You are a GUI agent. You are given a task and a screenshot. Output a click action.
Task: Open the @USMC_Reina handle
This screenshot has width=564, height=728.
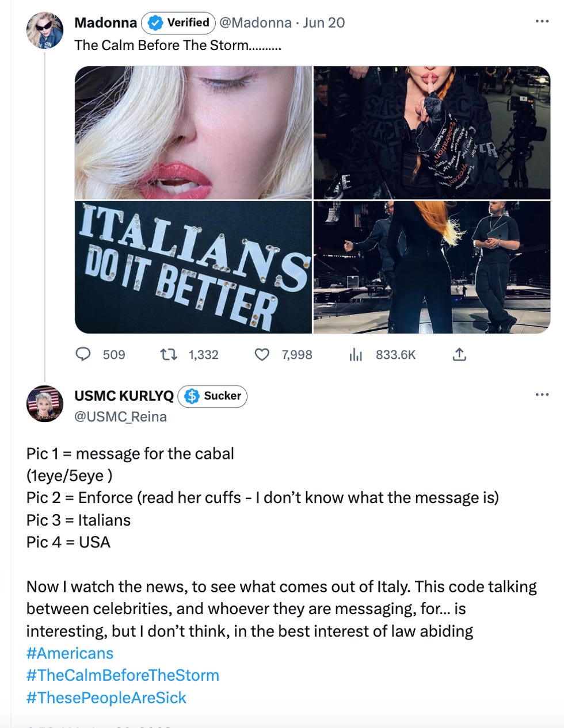[x=121, y=416]
